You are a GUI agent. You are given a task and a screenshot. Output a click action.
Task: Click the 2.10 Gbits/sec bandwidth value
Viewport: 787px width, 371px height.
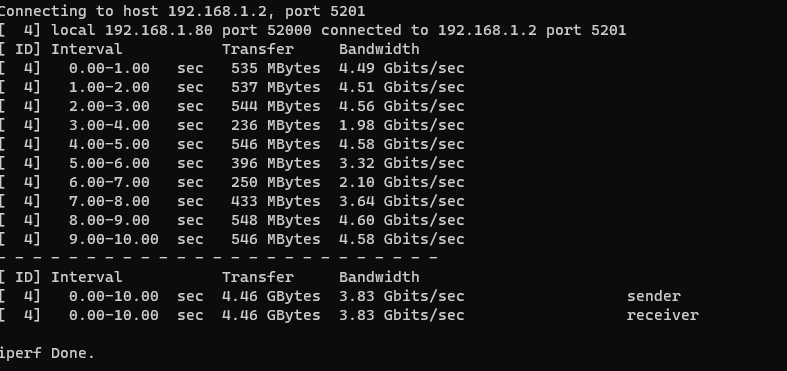pyautogui.click(x=402, y=182)
